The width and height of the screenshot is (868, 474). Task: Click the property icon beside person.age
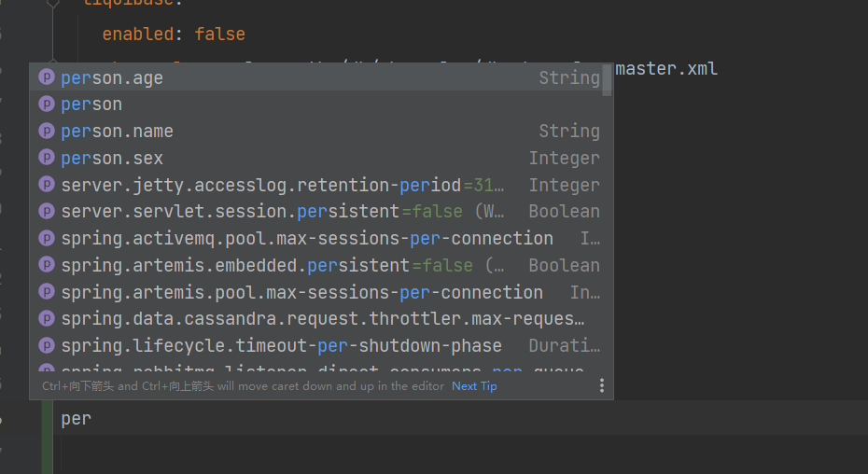click(47, 77)
